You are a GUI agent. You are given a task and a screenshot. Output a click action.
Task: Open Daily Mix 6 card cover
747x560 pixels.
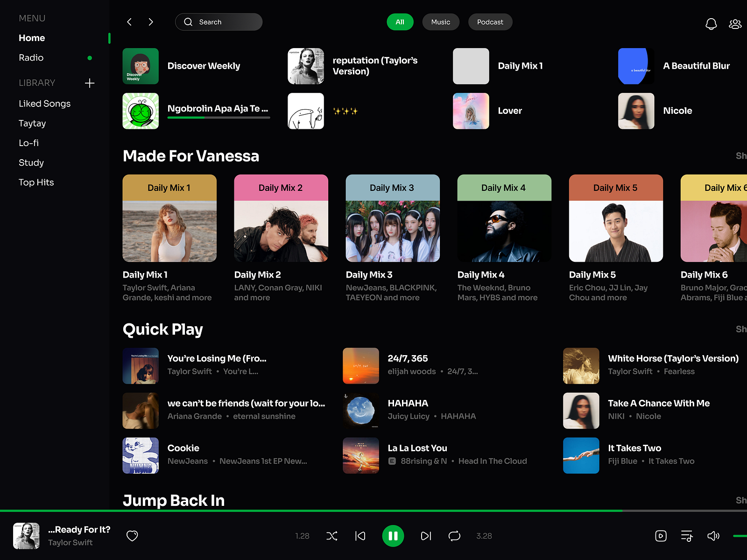tap(714, 218)
